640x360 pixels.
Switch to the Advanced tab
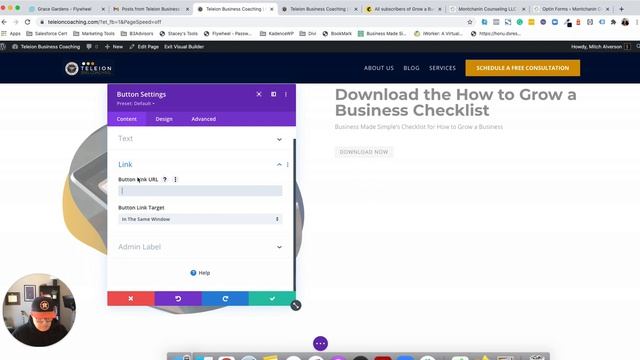point(204,119)
